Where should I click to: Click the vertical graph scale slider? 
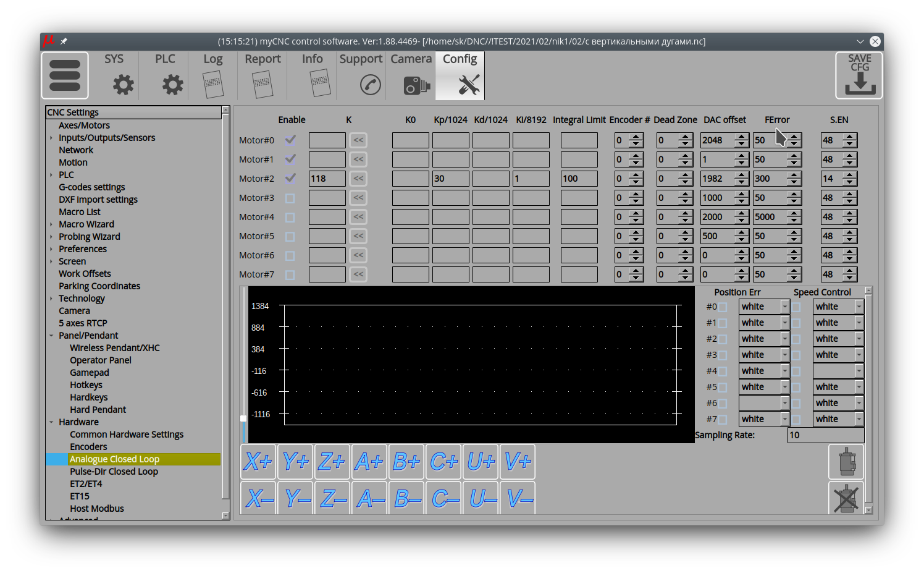point(243,418)
